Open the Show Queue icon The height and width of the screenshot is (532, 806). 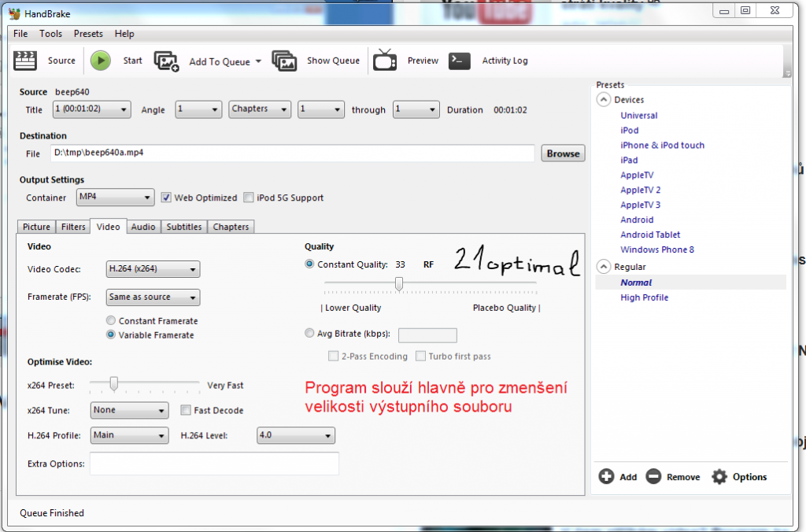pos(284,61)
